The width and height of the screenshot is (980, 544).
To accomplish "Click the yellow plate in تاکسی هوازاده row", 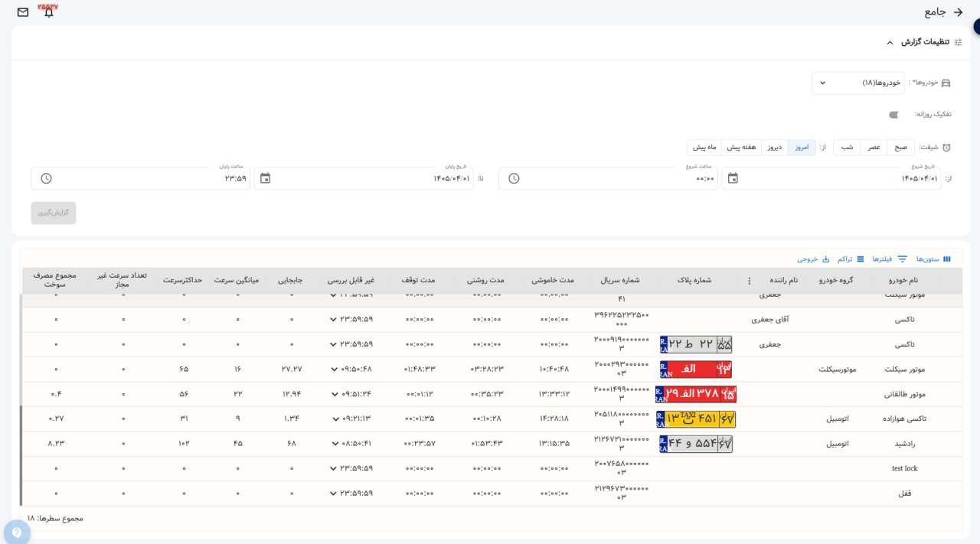I will point(696,419).
